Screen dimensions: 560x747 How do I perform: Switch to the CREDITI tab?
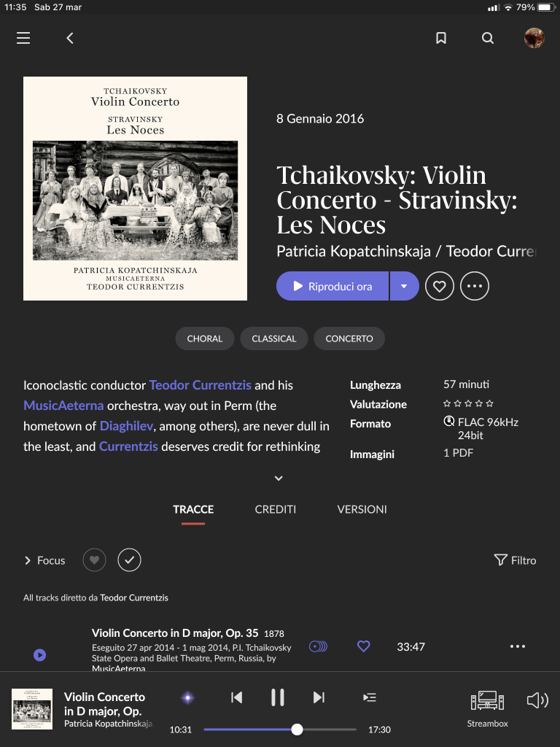pos(275,509)
